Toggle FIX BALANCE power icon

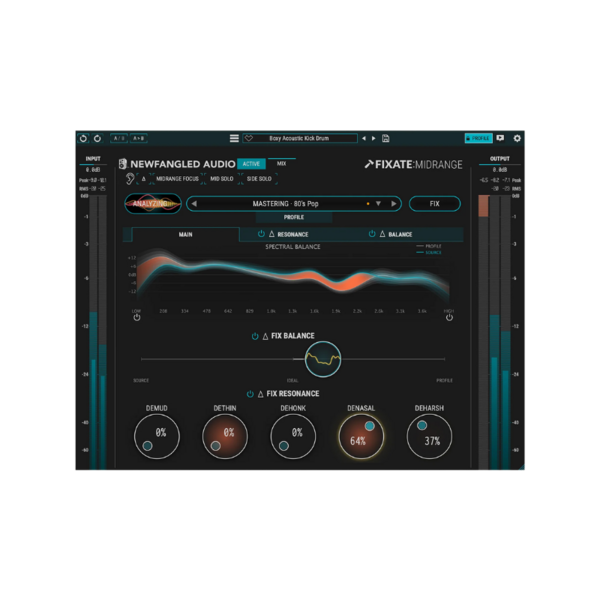255,336
